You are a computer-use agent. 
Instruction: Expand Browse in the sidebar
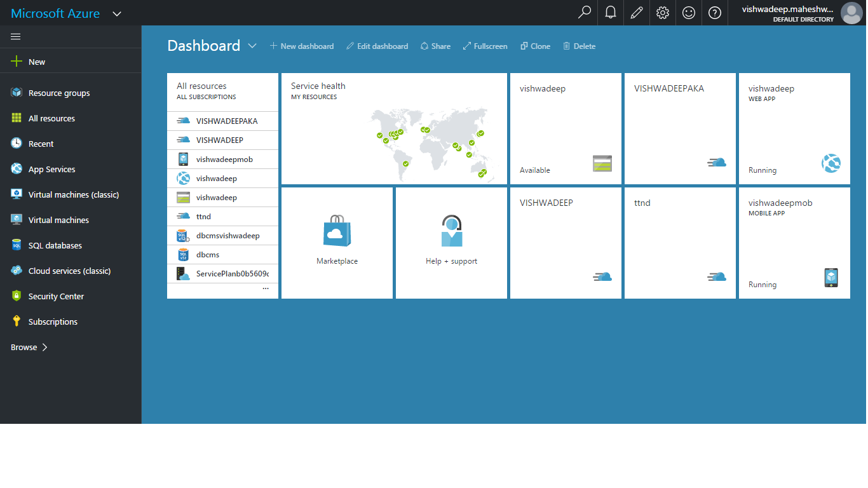[29, 347]
